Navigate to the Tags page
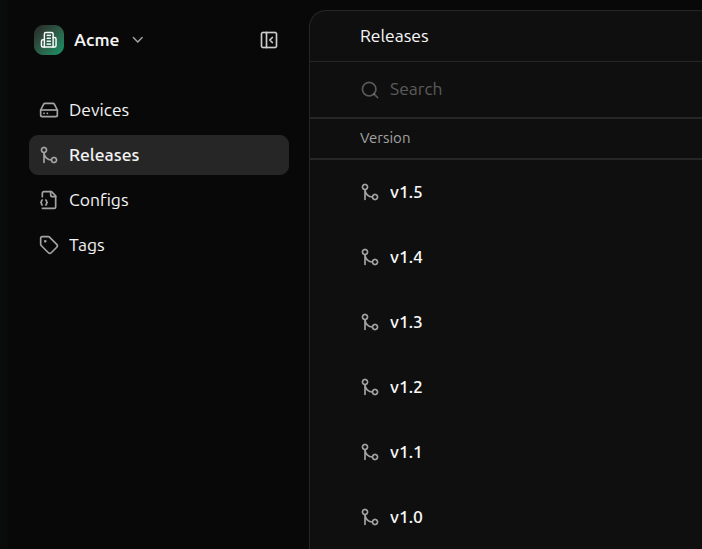The width and height of the screenshot is (702, 549). click(87, 245)
